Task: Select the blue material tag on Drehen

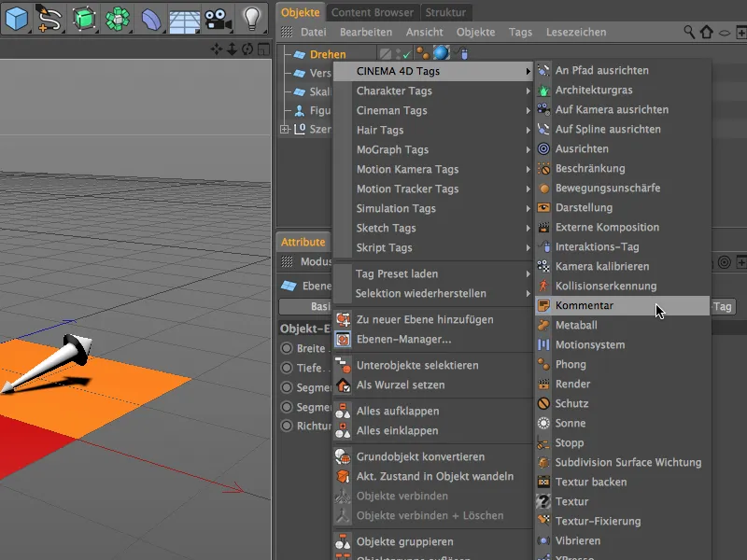Action: click(441, 53)
